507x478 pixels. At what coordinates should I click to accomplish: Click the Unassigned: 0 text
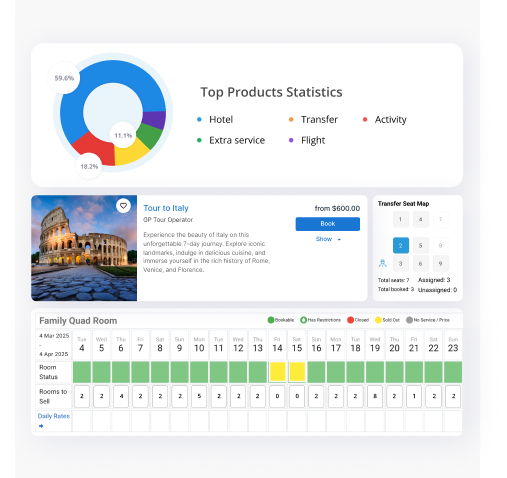437,290
